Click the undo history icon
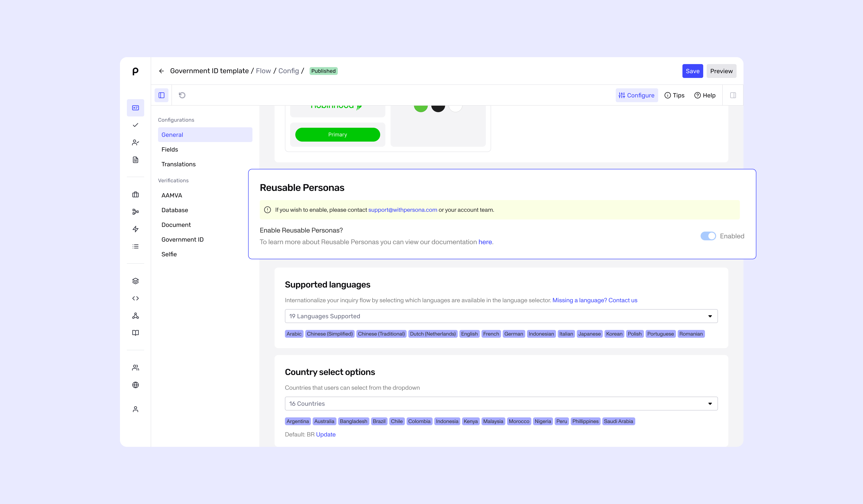Viewport: 863px width, 504px height. 182,95
